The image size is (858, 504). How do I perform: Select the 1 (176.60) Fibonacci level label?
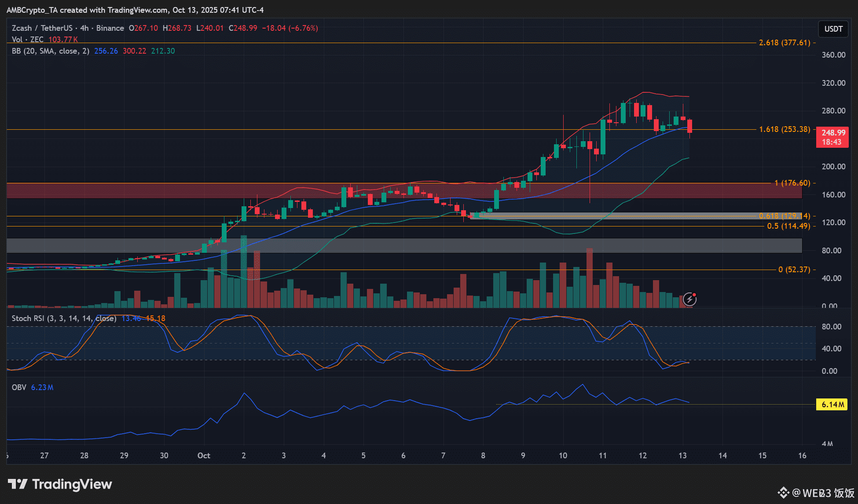click(x=792, y=183)
